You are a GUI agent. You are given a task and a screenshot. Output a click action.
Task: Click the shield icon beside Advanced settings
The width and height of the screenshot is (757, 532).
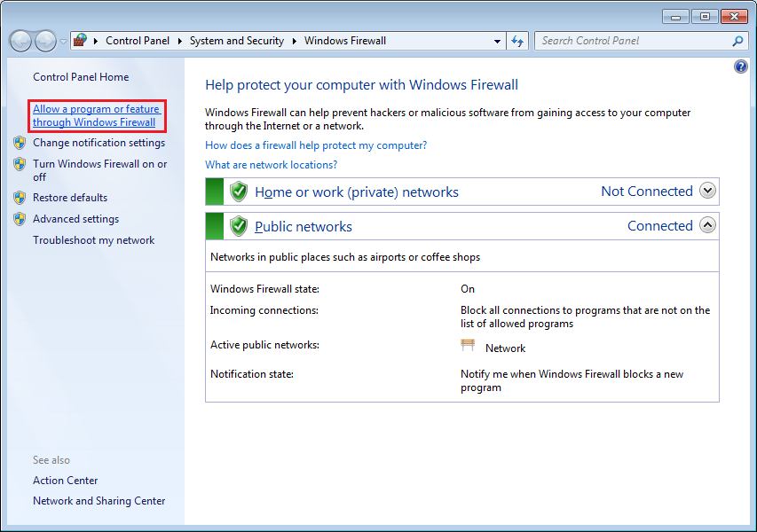[x=20, y=219]
